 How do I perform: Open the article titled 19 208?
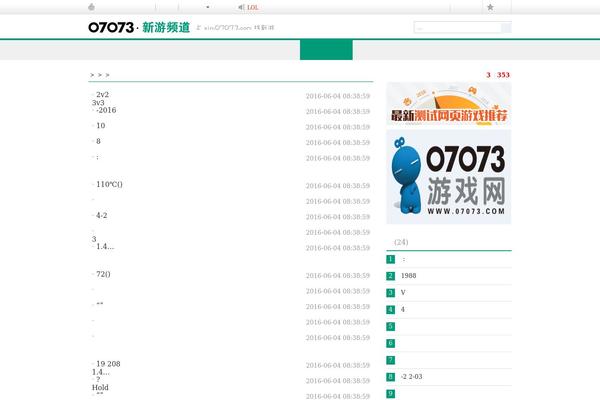pyautogui.click(x=108, y=364)
